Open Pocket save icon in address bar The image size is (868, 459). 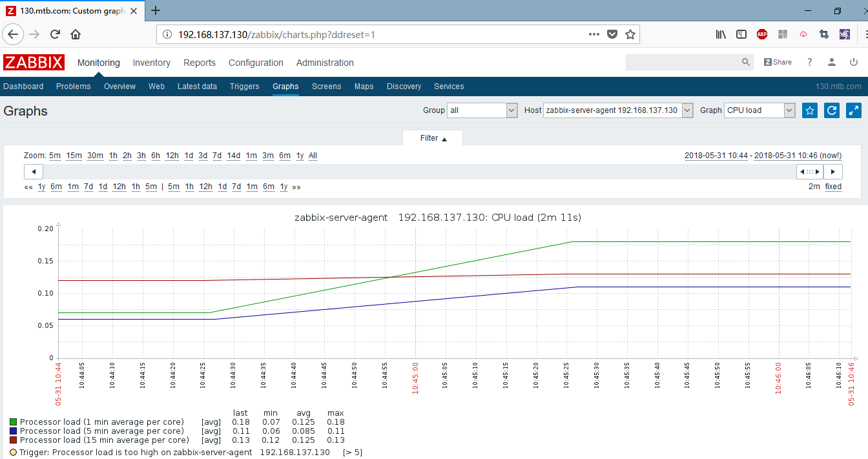(612, 34)
